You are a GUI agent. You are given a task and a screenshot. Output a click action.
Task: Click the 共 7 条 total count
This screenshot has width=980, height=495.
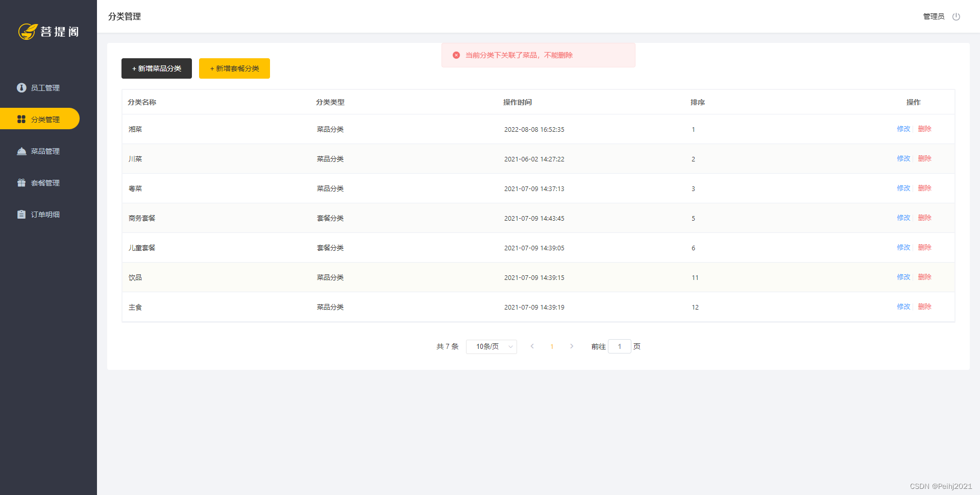pyautogui.click(x=448, y=346)
